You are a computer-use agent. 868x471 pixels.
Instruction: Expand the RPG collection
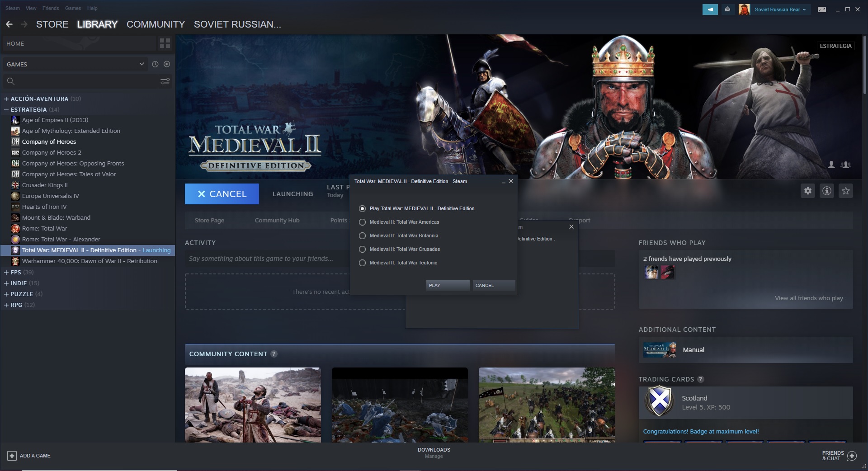point(6,305)
